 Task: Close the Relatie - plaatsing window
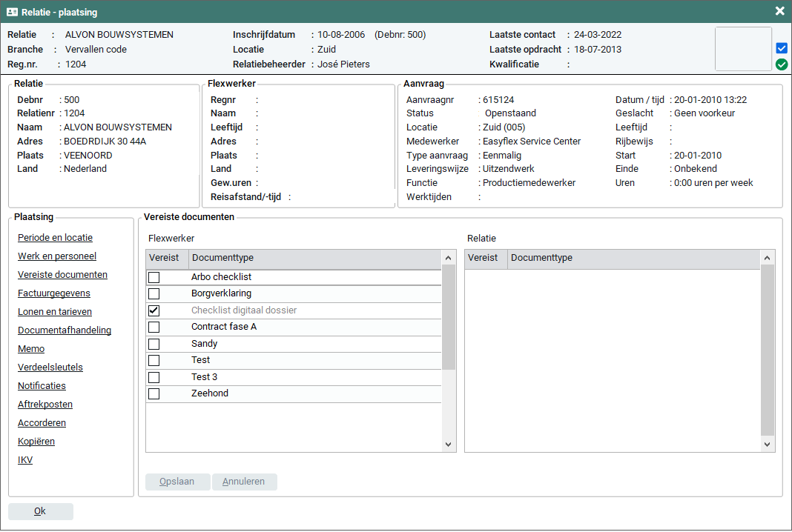click(779, 11)
